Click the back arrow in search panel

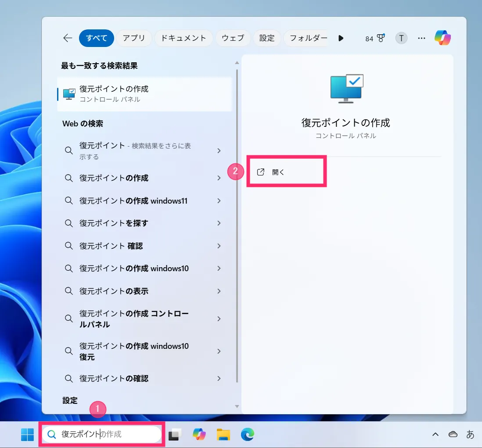tap(68, 38)
